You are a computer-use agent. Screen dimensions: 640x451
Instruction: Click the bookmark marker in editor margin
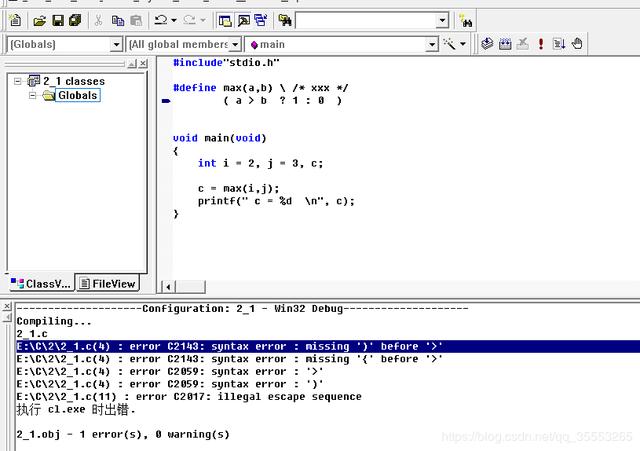click(166, 100)
